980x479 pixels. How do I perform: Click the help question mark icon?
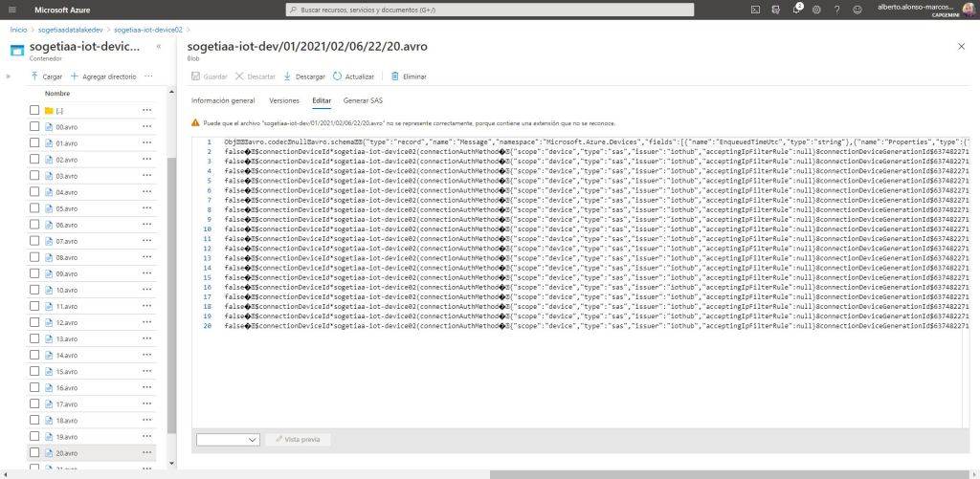tap(836, 9)
